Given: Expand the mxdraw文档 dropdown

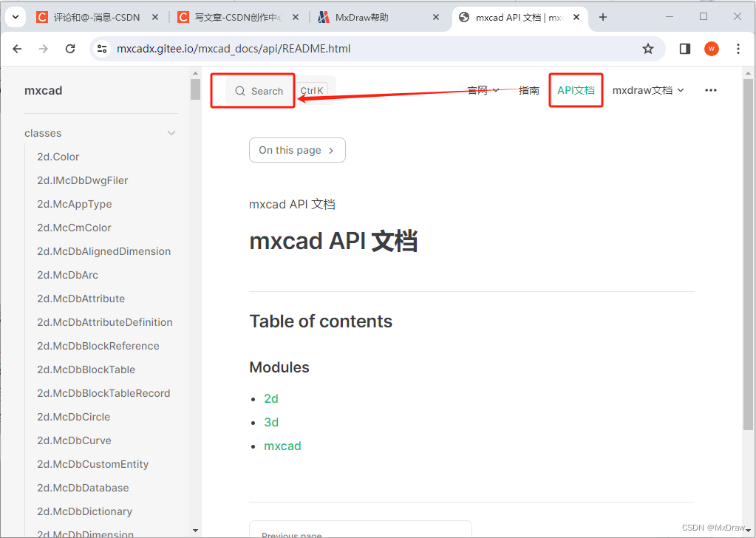Looking at the screenshot, I should point(648,90).
